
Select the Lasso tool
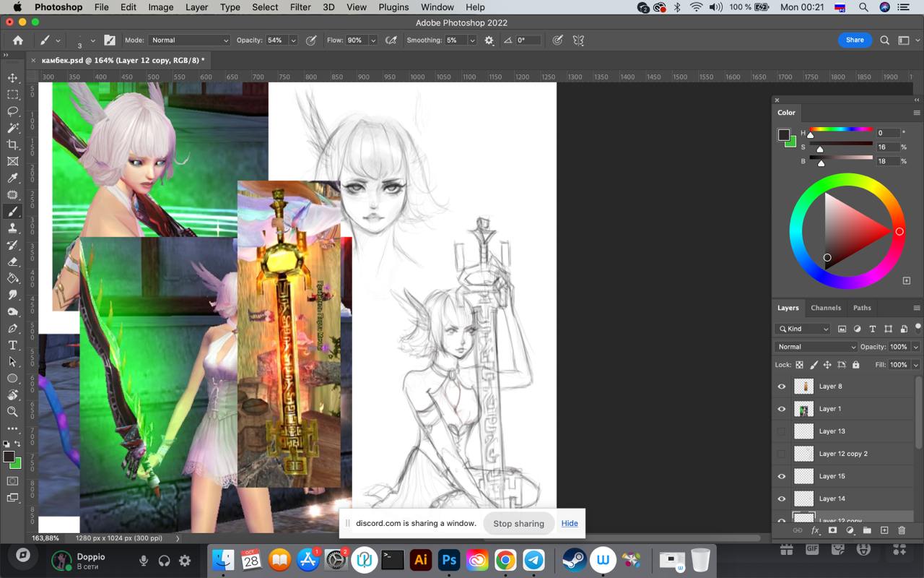pyautogui.click(x=12, y=111)
